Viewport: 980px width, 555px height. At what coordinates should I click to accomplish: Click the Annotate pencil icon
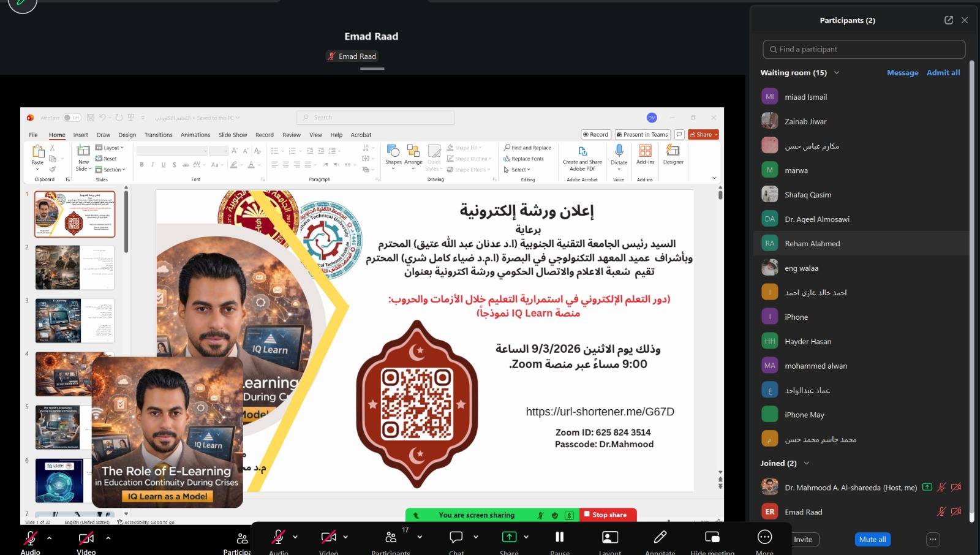pyautogui.click(x=660, y=537)
